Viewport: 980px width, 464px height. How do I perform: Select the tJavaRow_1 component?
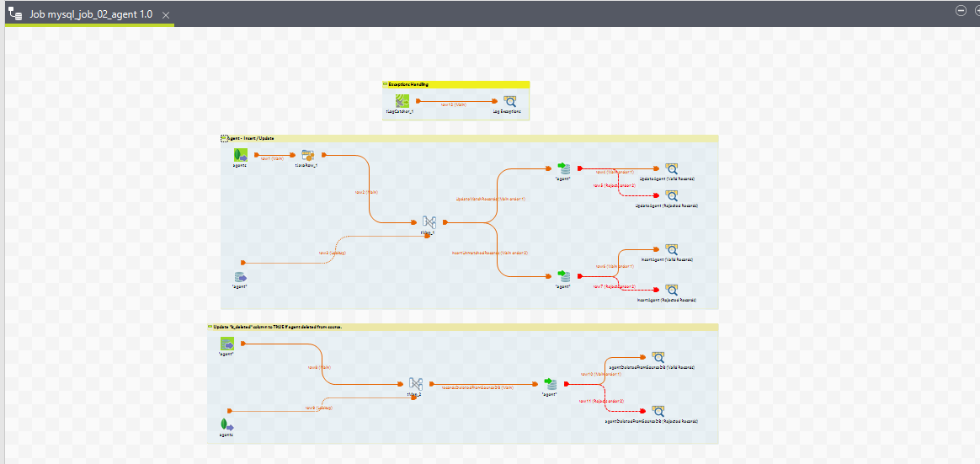pyautogui.click(x=308, y=155)
